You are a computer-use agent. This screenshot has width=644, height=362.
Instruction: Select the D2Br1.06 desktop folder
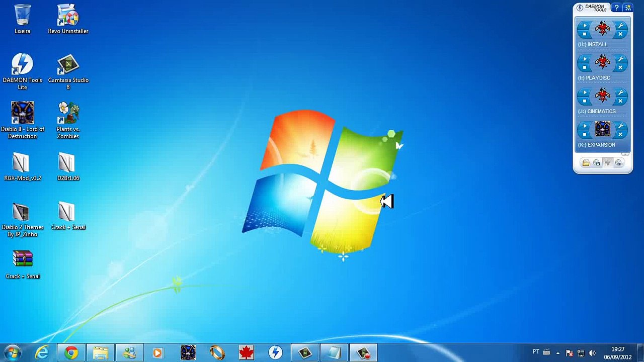68,167
